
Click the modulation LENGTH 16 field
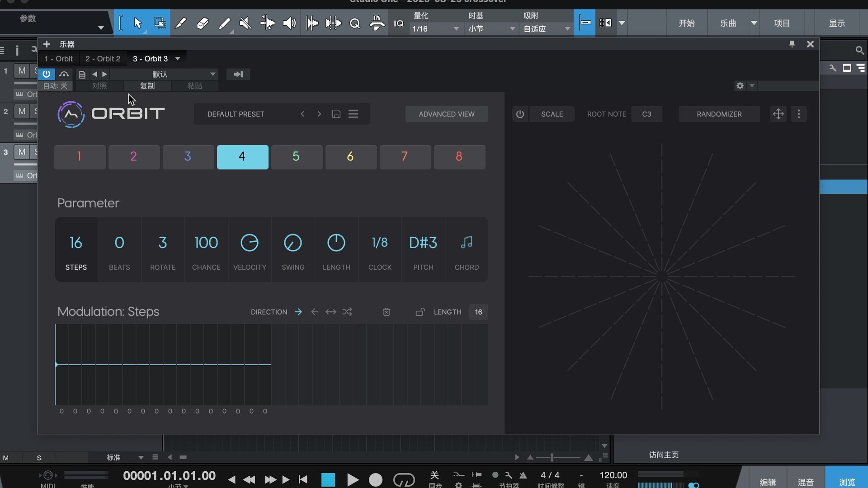pyautogui.click(x=478, y=312)
